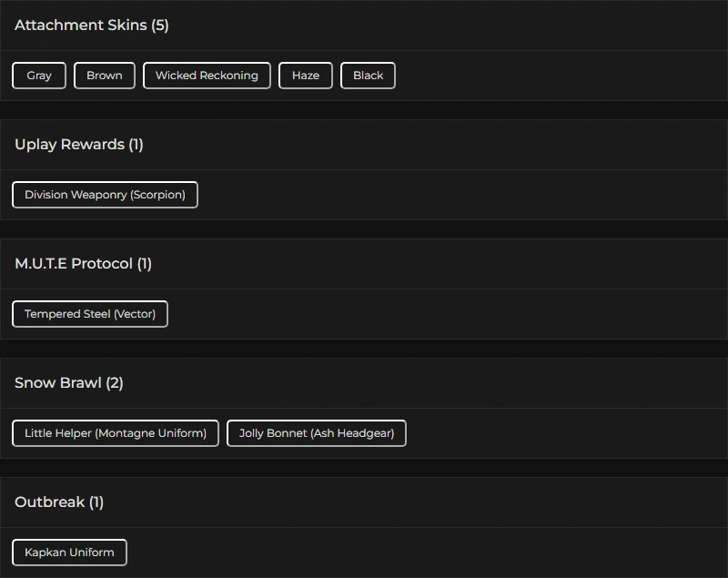728x578 pixels.
Task: Click the (2) count beside Snow Brawl
Action: (115, 383)
